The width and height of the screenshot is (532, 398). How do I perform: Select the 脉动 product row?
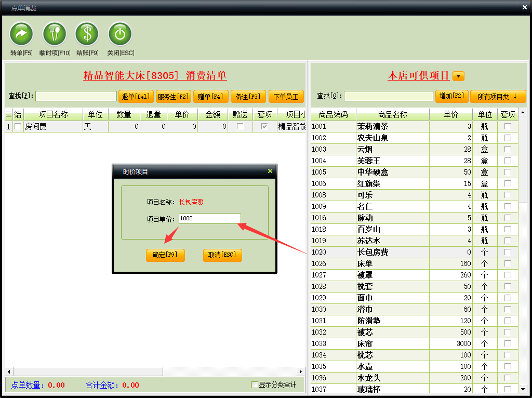[x=414, y=218]
